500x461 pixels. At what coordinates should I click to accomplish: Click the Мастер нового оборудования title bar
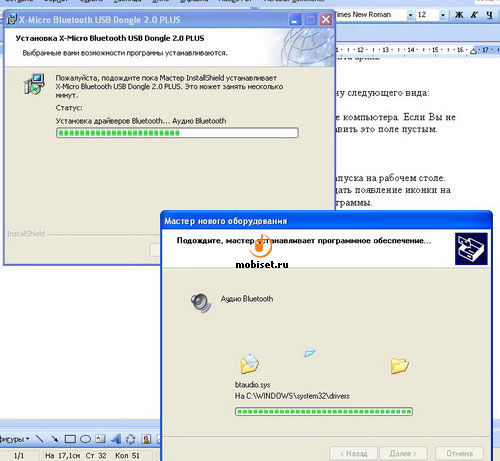coord(327,221)
